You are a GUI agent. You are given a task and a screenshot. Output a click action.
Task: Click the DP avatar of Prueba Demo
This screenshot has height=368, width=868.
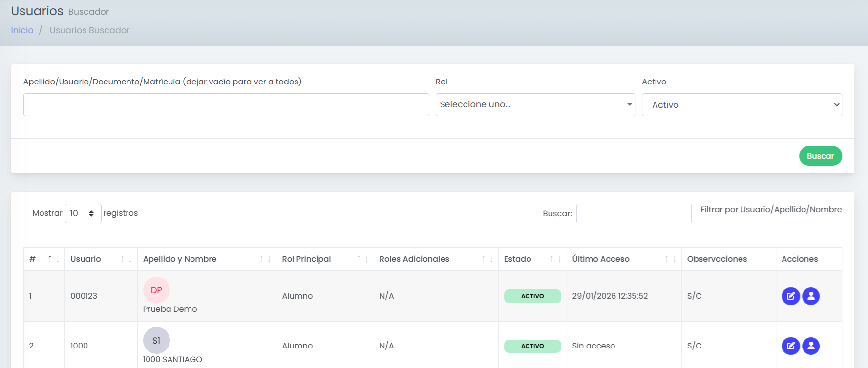coord(156,290)
